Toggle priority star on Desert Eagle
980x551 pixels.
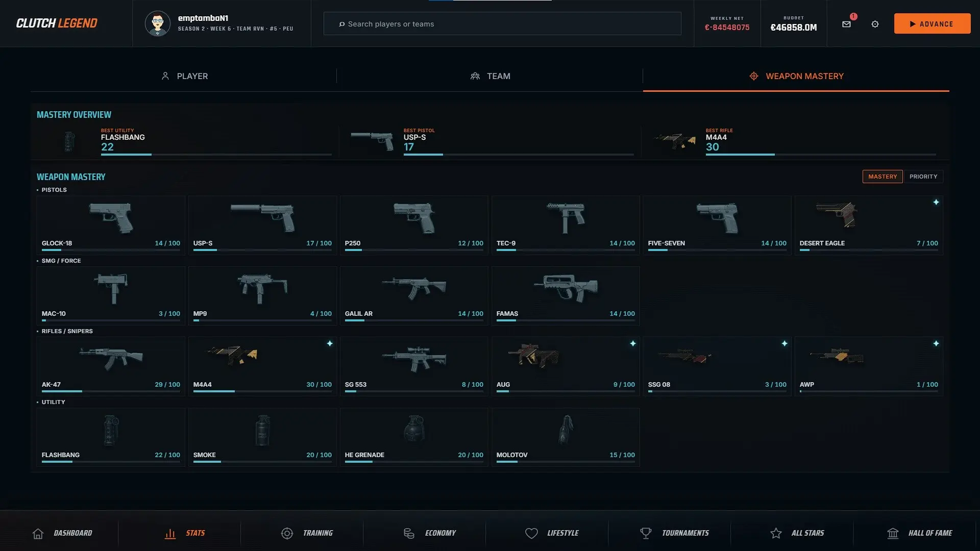click(x=936, y=203)
